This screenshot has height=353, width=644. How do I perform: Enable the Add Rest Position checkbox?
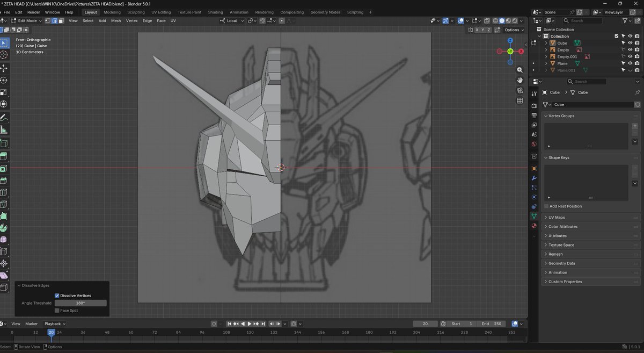click(x=546, y=206)
